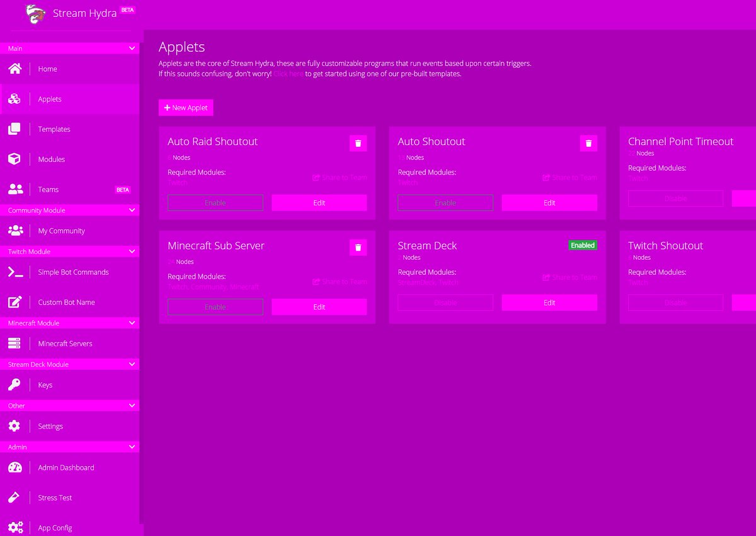This screenshot has height=536, width=756.
Task: Disable the Channel Point Timeout applet
Action: [675, 198]
